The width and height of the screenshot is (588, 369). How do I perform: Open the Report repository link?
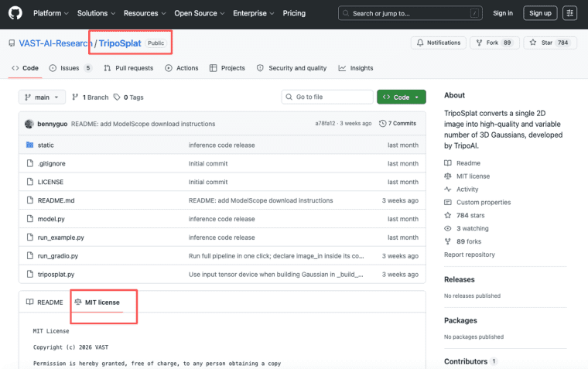(469, 255)
